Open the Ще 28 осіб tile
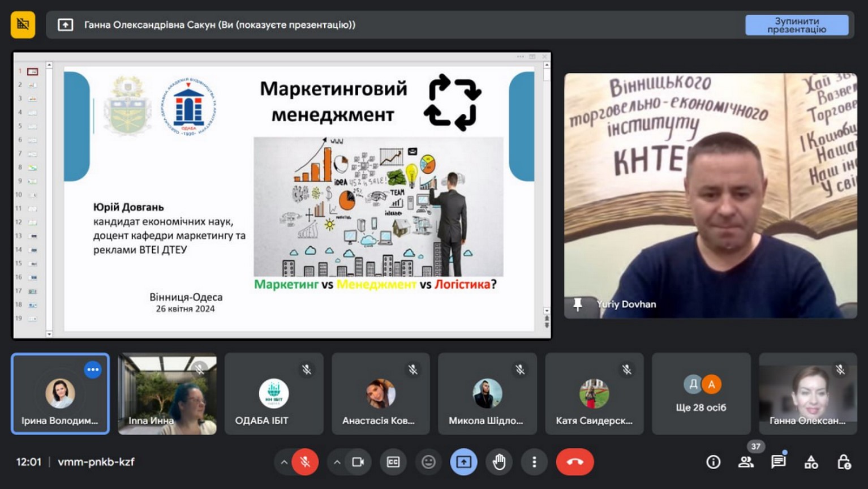The image size is (868, 489). click(x=701, y=394)
